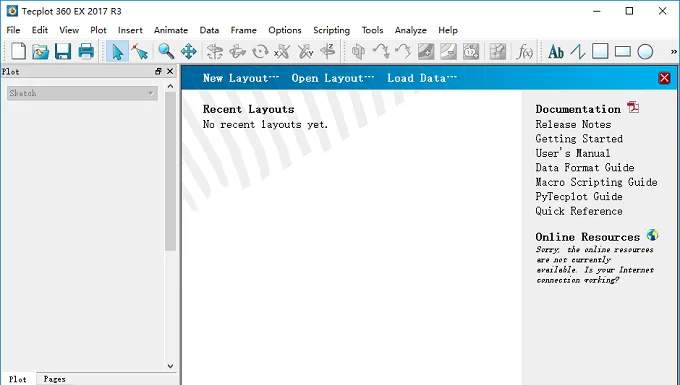Open the Data menu
This screenshot has width=680, height=385.
(209, 30)
